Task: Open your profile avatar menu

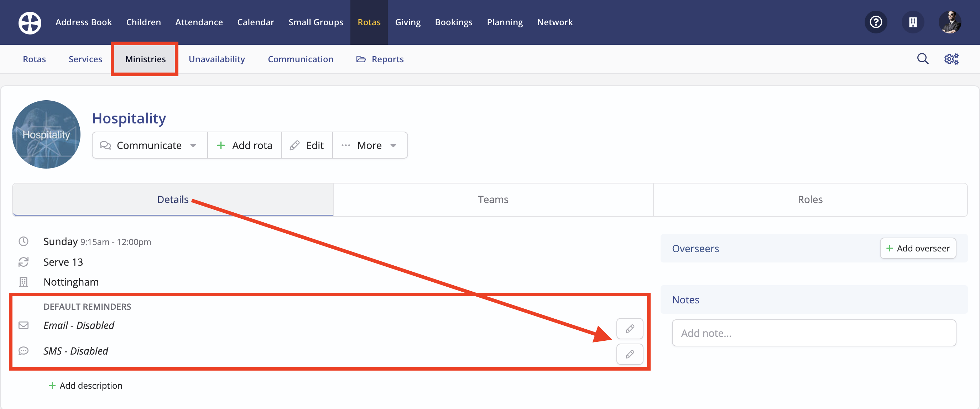Action: 950,22
